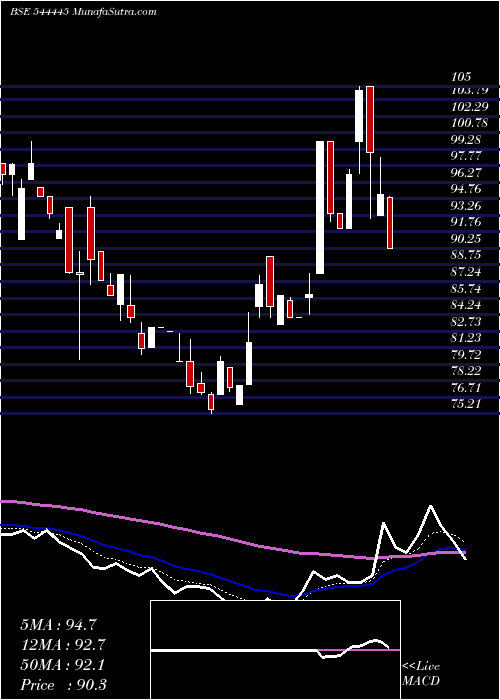
Task: Click the '50MA : 92.1' reading
Action: point(62,665)
